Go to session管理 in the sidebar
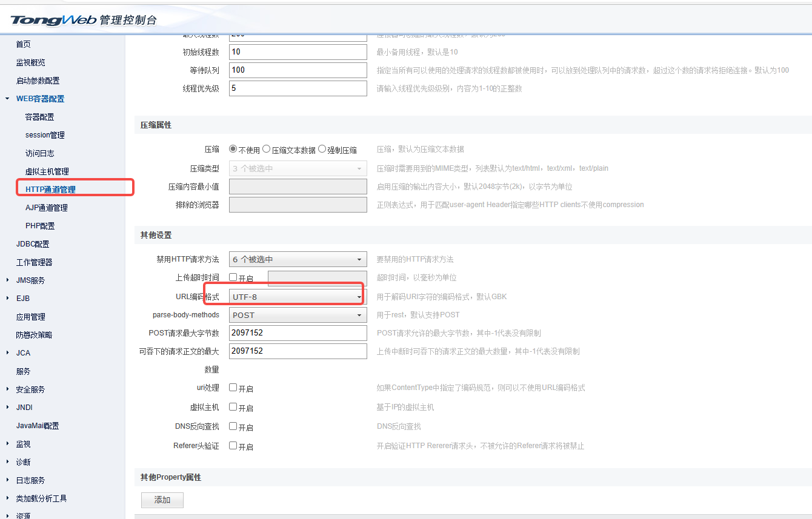This screenshot has width=812, height=519. tap(45, 135)
